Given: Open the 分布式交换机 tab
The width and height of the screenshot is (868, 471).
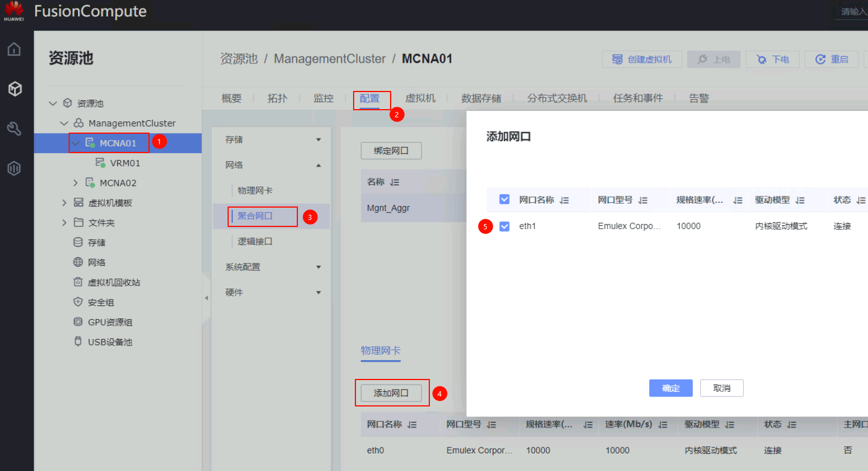Looking at the screenshot, I should (x=557, y=99).
